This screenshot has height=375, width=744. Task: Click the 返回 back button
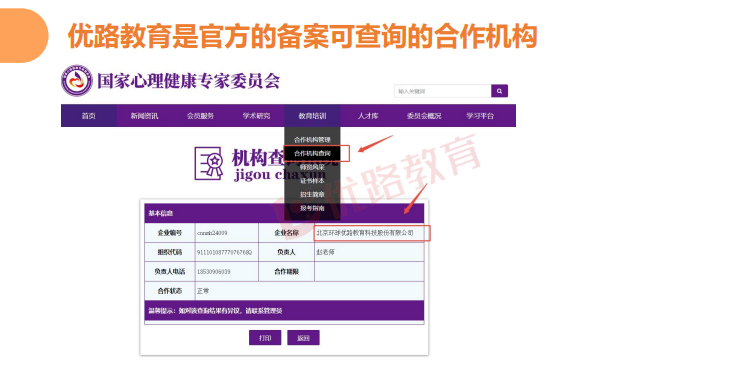[303, 338]
